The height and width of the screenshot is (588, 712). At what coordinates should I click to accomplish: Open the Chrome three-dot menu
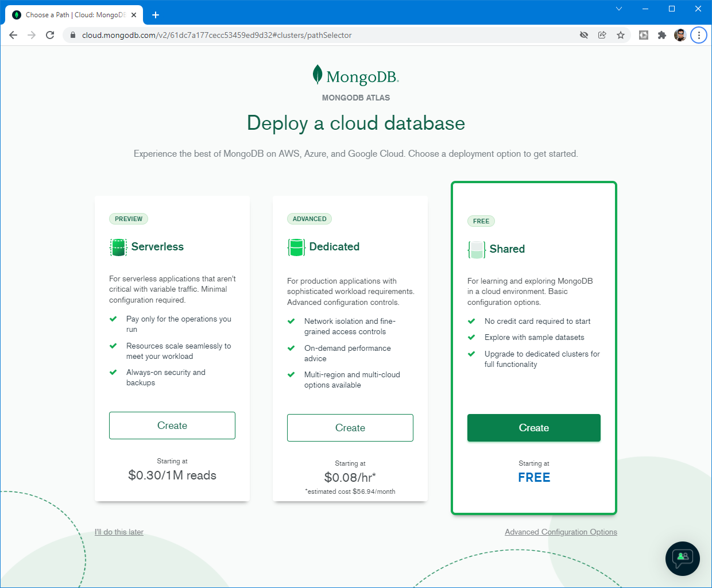tap(699, 35)
